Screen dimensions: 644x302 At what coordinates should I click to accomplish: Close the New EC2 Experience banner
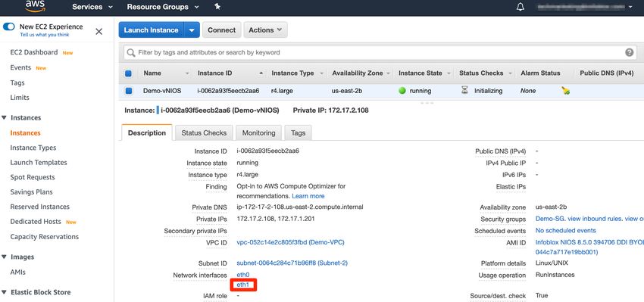point(99,32)
